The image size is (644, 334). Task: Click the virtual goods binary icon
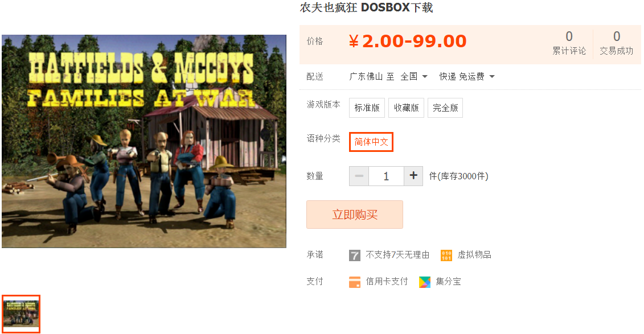pyautogui.click(x=446, y=255)
